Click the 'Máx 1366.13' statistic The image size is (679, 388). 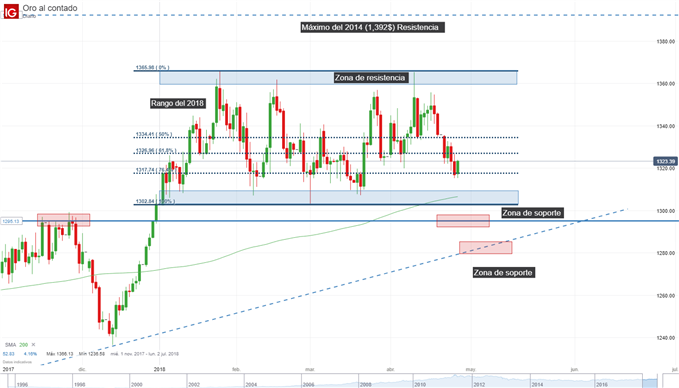click(60, 354)
